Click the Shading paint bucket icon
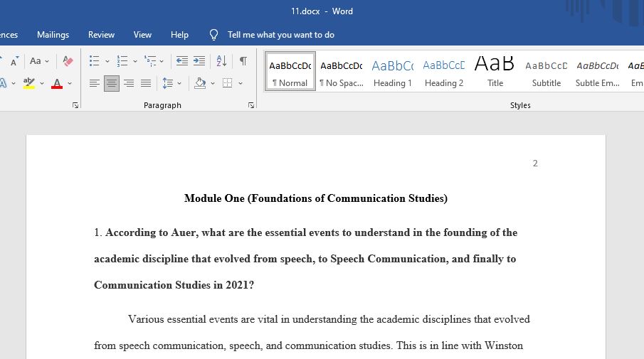The height and width of the screenshot is (359, 644). click(x=201, y=83)
